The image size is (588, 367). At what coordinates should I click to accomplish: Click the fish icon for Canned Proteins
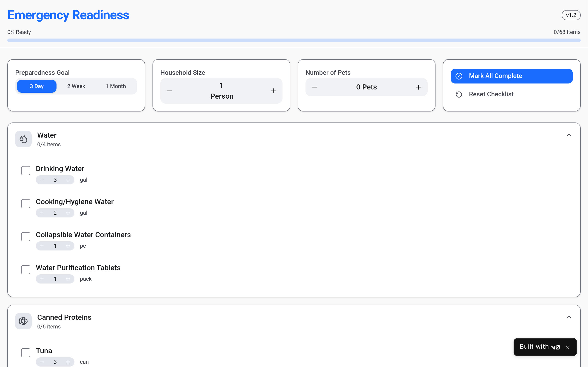23,321
